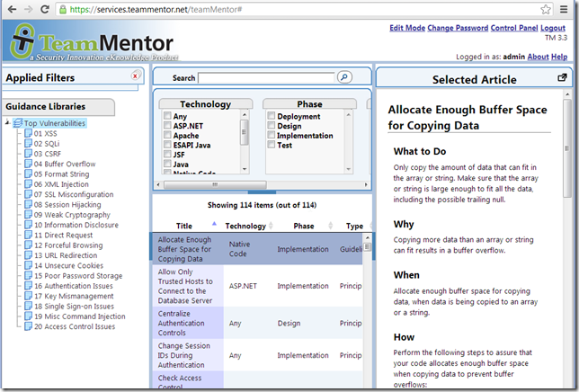Click the 12 Forceful Browsing page icon

[x=28, y=245]
